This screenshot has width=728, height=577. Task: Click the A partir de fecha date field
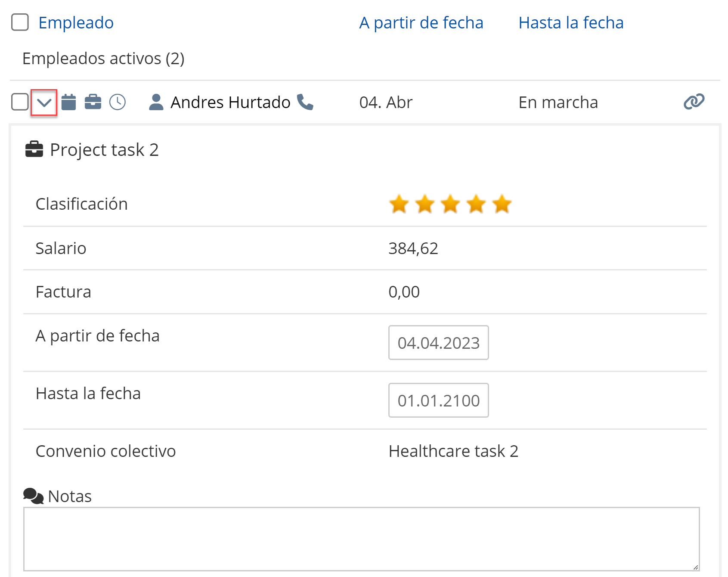(x=438, y=343)
